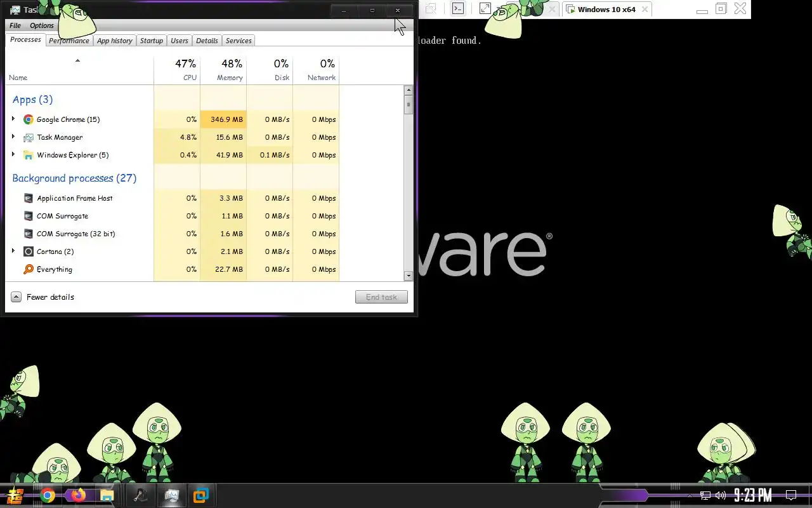The image size is (812, 508).
Task: Open VMware Workstation from the taskbar
Action: 201,495
